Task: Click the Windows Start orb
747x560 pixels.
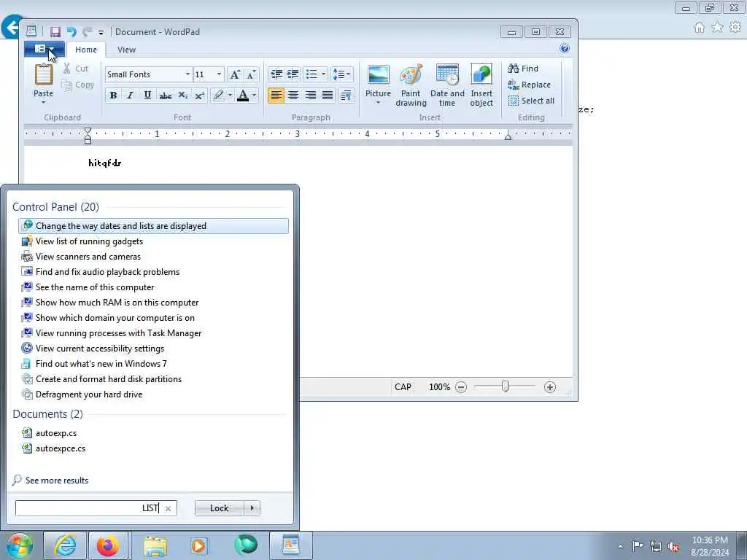Action: coord(20,545)
